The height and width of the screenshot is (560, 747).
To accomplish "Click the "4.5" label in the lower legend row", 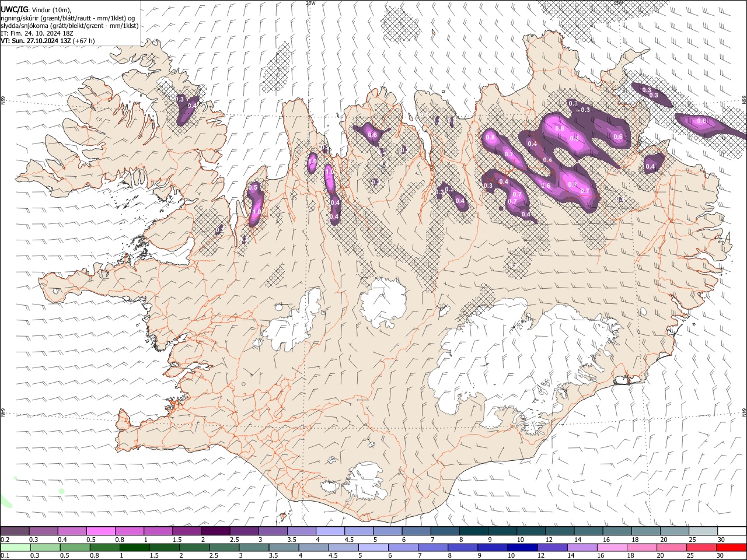I will (334, 556).
